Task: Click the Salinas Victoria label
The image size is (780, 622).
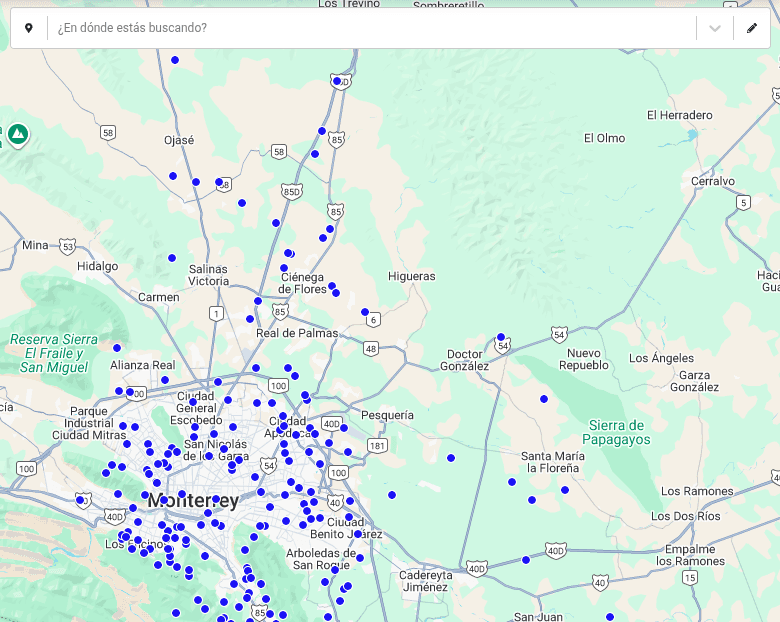Action: (x=208, y=275)
